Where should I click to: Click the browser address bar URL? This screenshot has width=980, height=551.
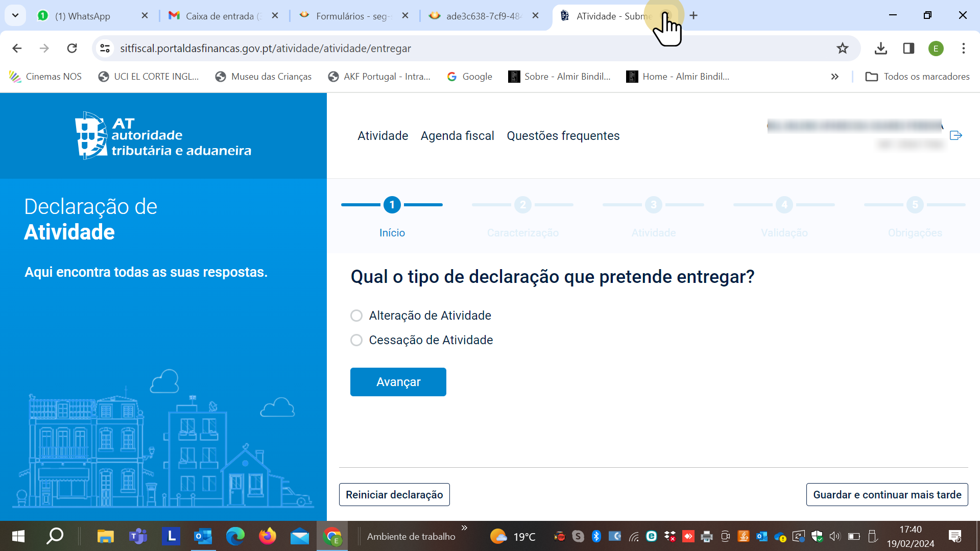(x=266, y=49)
